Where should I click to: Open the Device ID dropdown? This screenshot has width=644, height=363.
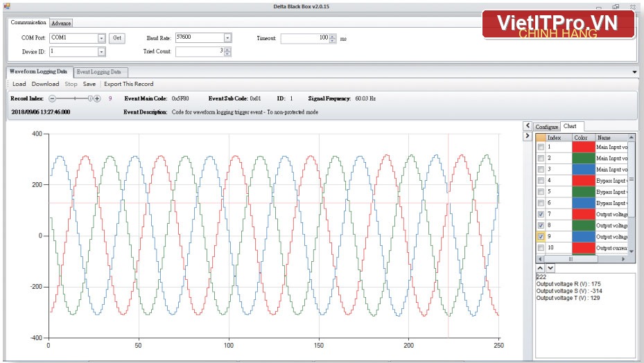click(x=101, y=52)
